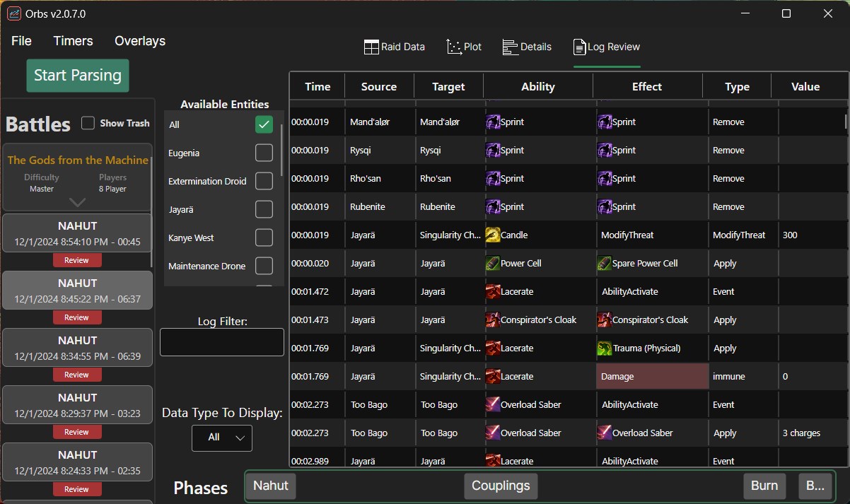This screenshot has width=850, height=504.
Task: Review the NAHUT 8:29:37 PM battle
Action: [77, 432]
